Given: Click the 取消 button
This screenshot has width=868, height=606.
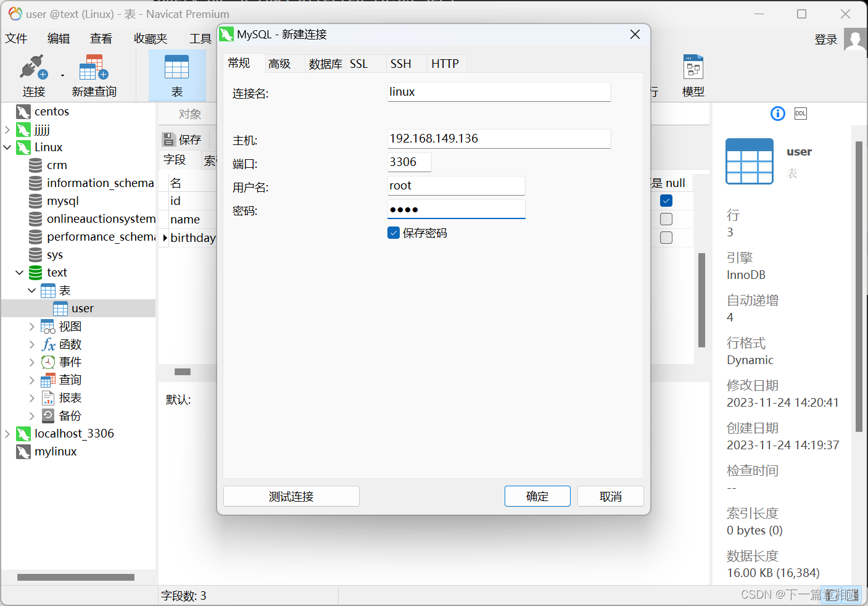Looking at the screenshot, I should [611, 496].
